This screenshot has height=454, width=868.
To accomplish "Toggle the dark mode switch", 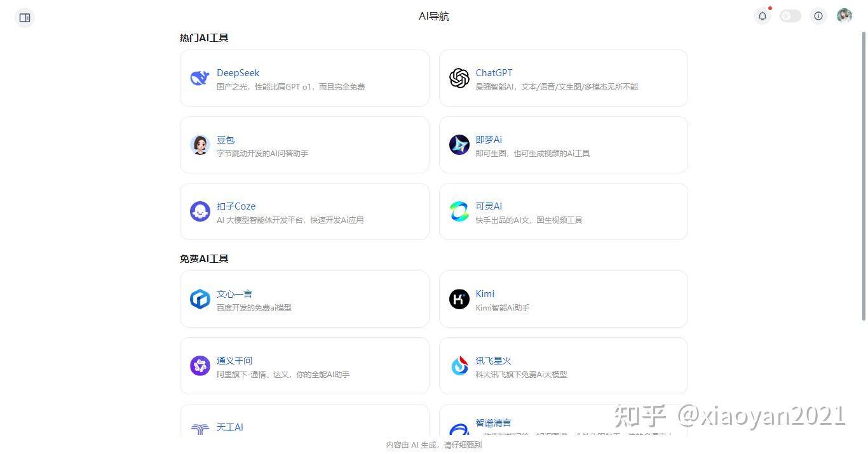I will click(790, 16).
